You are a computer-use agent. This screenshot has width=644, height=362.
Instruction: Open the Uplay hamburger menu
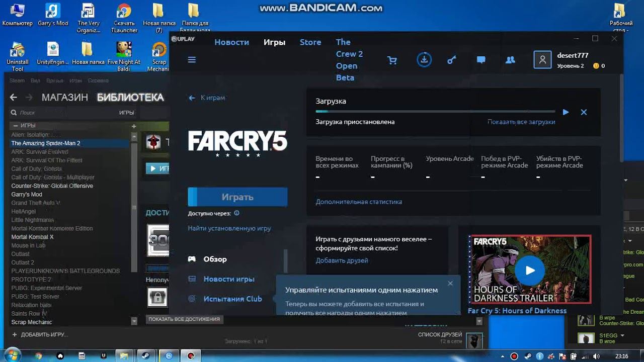191,60
